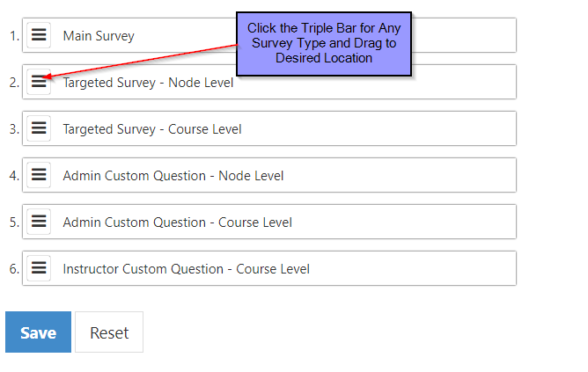
Task: Click the triple bar icon for Main Survey
Action: pos(38,35)
